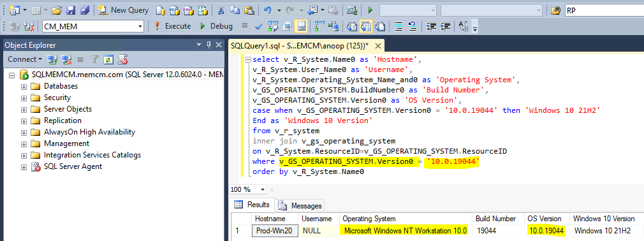Collapse the SQLMEMCM.memcm.com server node
This screenshot has height=241, width=644.
tap(11, 75)
